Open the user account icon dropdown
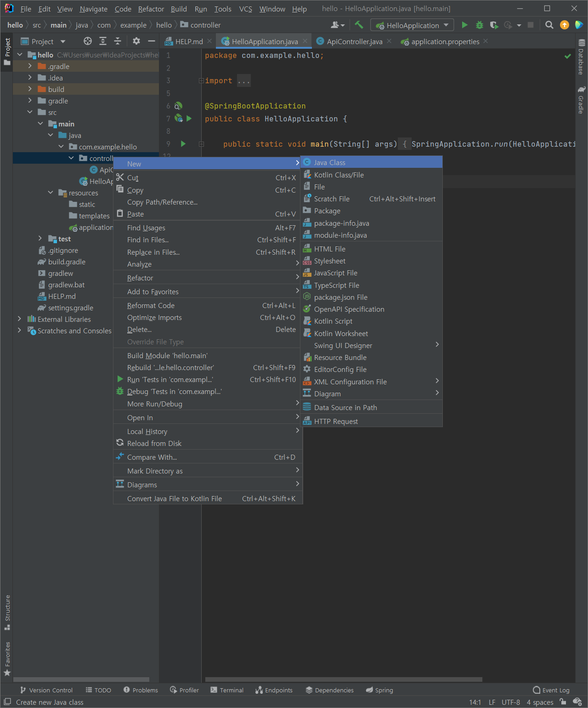This screenshot has width=588, height=708. click(338, 25)
